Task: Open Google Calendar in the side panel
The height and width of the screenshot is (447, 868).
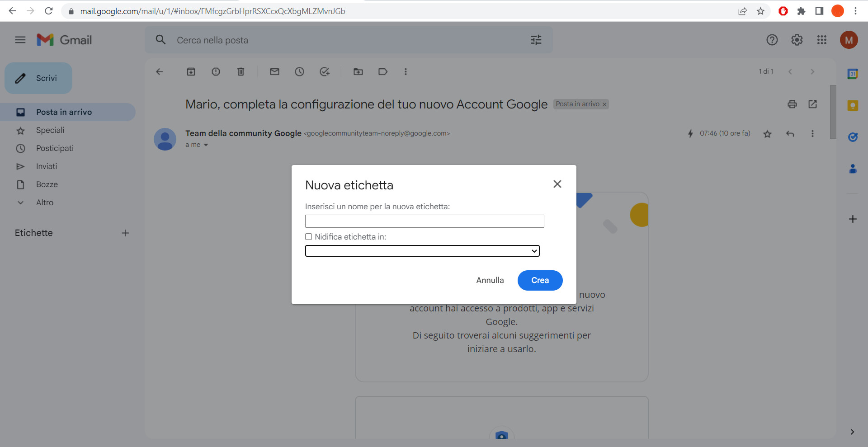Action: click(x=853, y=74)
